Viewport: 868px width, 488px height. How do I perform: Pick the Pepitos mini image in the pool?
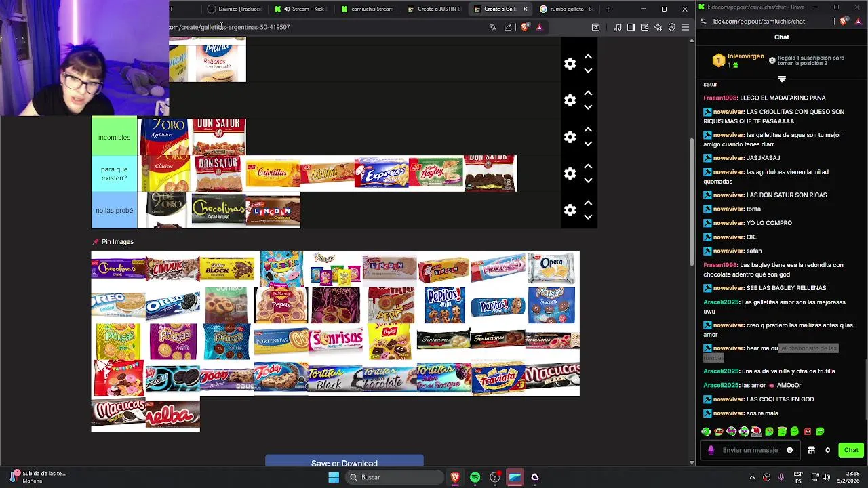click(x=444, y=305)
